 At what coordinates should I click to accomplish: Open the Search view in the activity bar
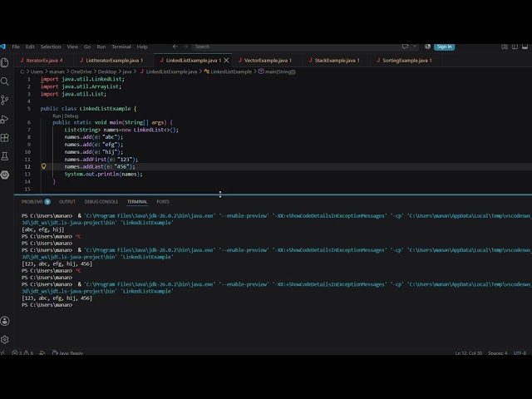pyautogui.click(x=5, y=81)
